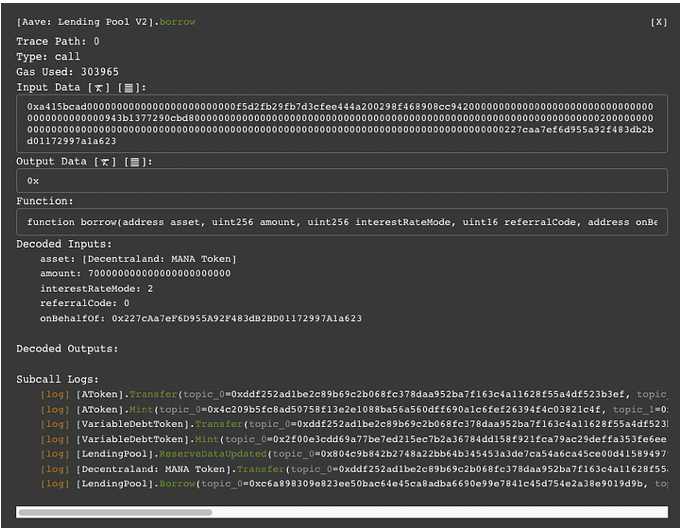Click the Output Data list view icon
Image resolution: width=680 pixels, height=530 pixels.
click(x=134, y=162)
